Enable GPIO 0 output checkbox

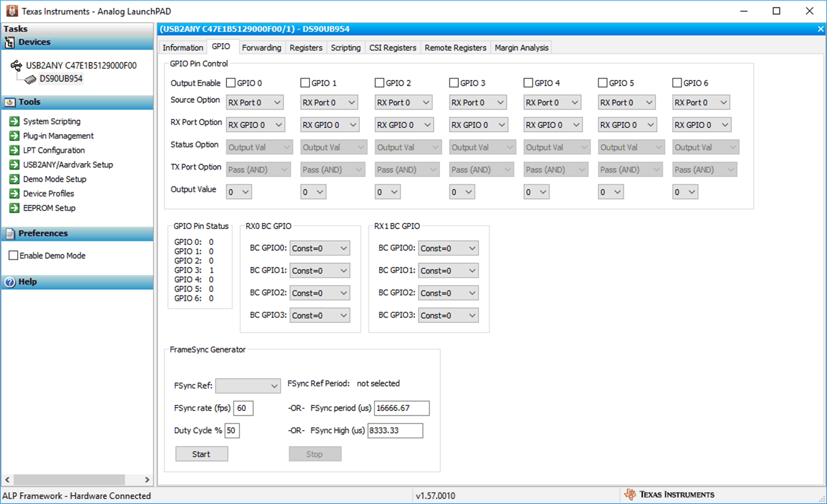coord(231,83)
